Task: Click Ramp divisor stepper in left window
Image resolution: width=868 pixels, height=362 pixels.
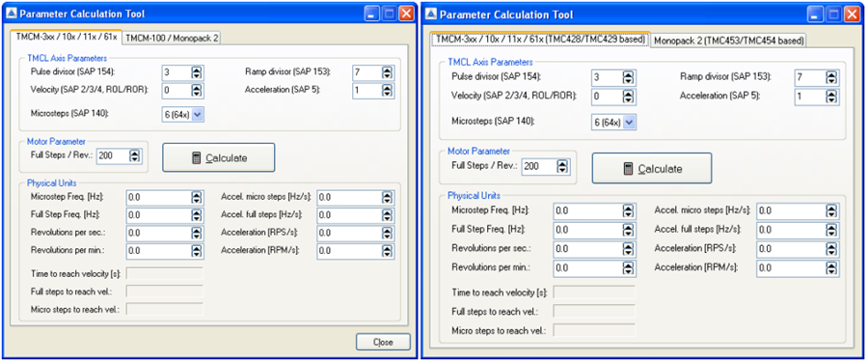Action: pos(387,73)
